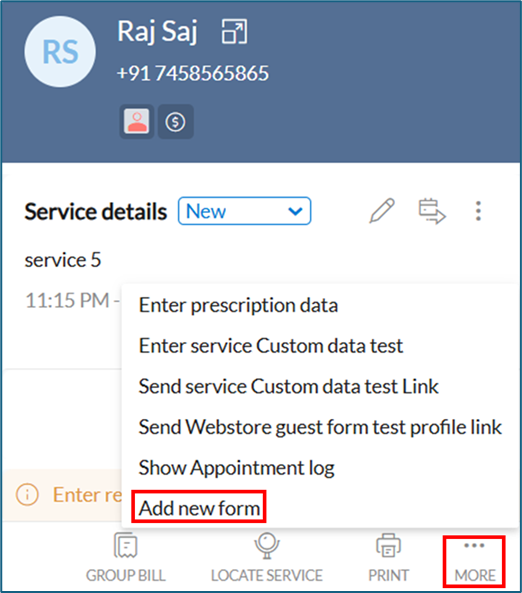Image resolution: width=522 pixels, height=593 pixels.
Task: Open guest profile pop-out icon beside Raj Saj
Action: click(x=234, y=31)
